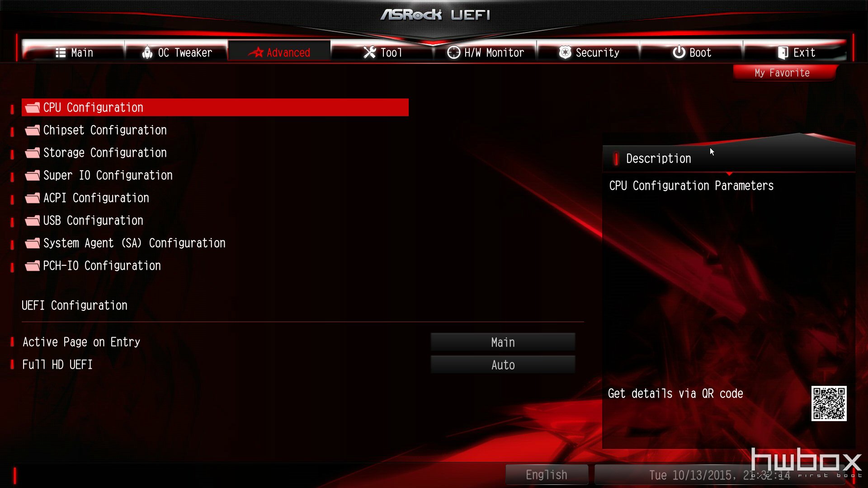Select English language display option

point(546,475)
